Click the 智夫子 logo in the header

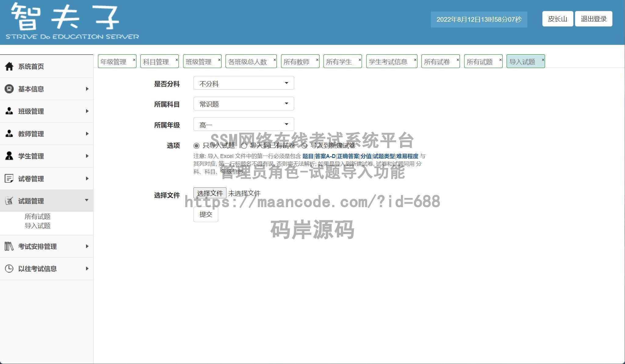click(72, 21)
